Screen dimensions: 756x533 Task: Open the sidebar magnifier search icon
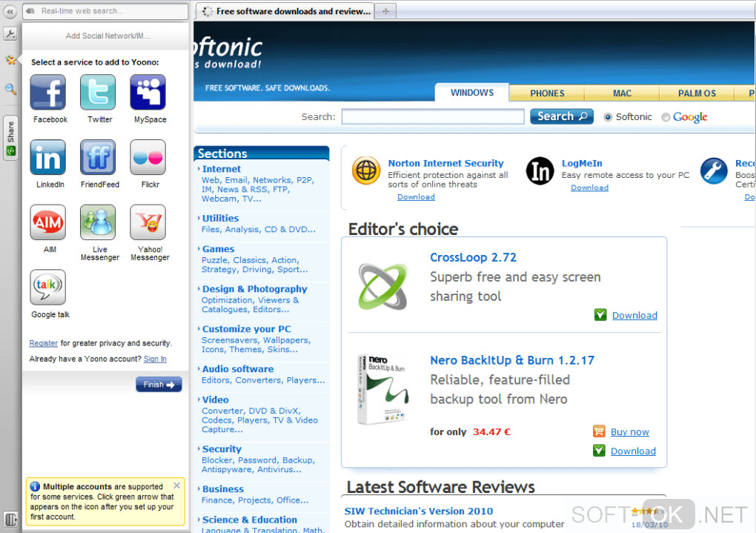10,89
